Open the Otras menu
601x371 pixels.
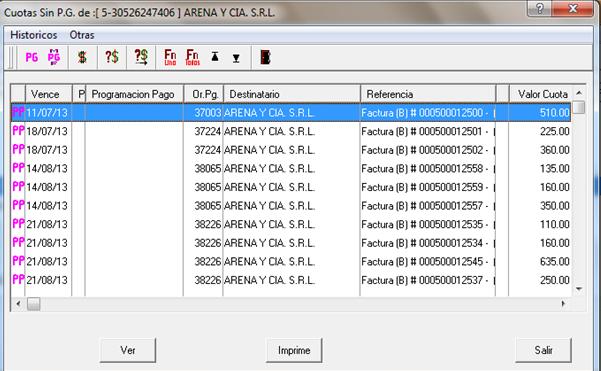(82, 35)
